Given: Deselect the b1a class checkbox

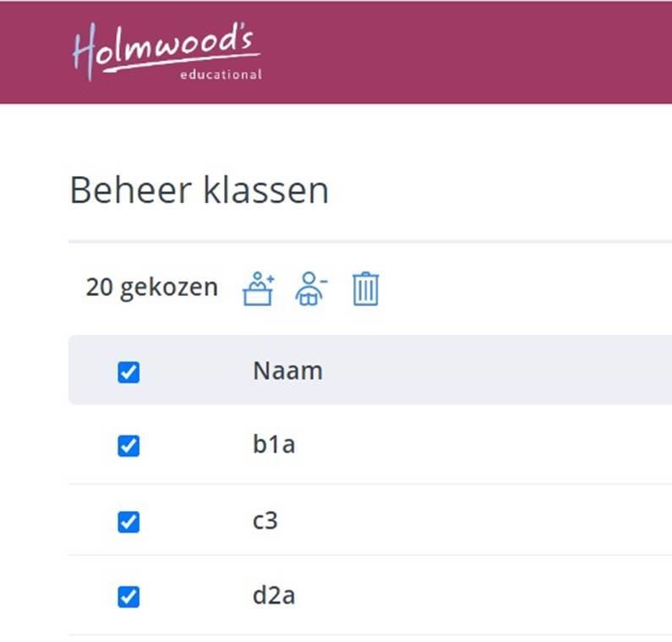Looking at the screenshot, I should tap(128, 445).
